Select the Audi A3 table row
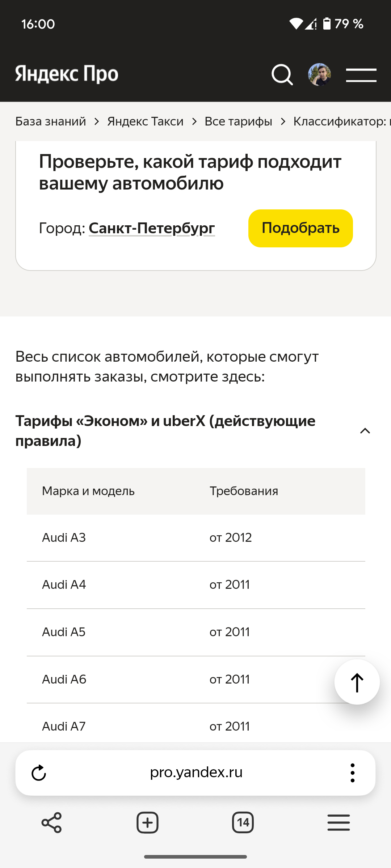The image size is (391, 868). 195,538
